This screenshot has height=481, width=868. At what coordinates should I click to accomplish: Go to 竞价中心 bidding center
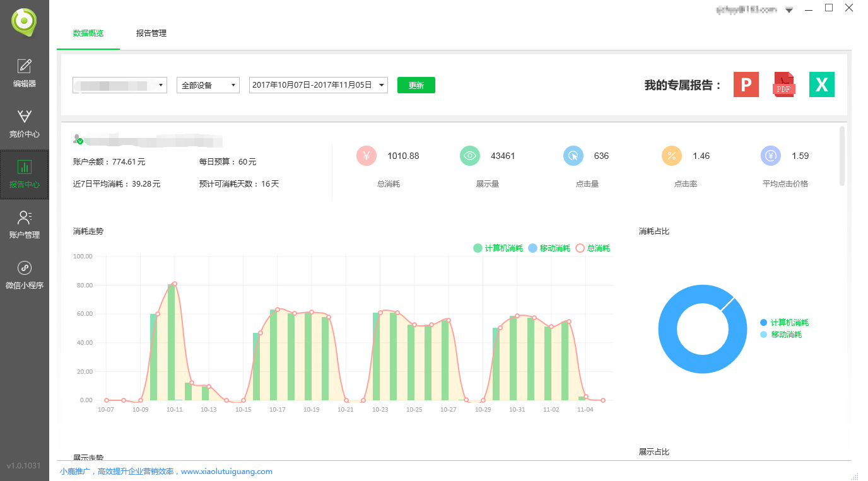[25, 123]
